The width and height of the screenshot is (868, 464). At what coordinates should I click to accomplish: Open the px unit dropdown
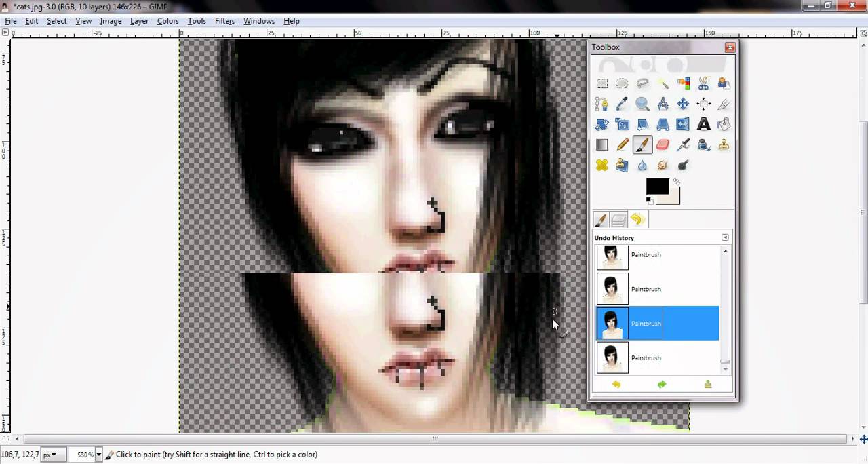[x=53, y=455]
